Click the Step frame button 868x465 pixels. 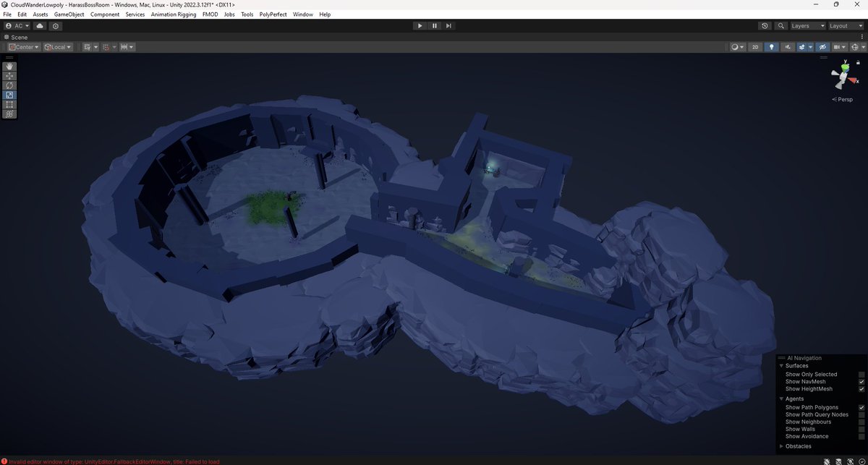click(448, 25)
